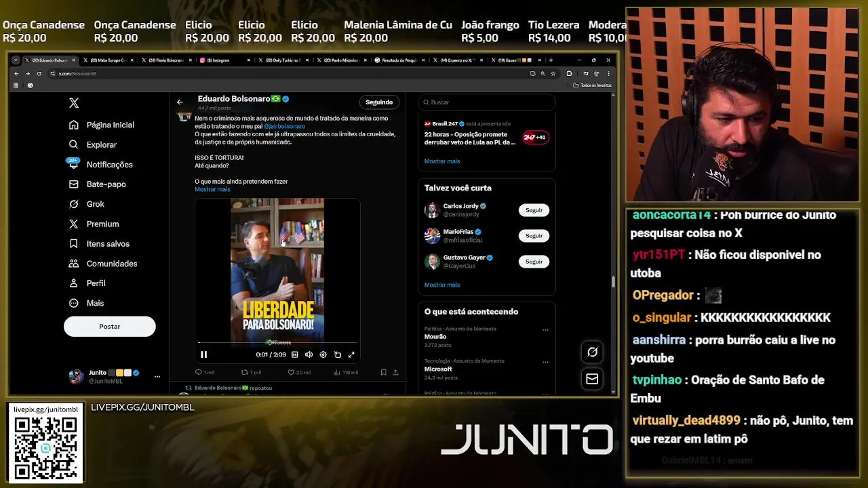Open the floating messages envelope button
The height and width of the screenshot is (488, 868).
[592, 380]
